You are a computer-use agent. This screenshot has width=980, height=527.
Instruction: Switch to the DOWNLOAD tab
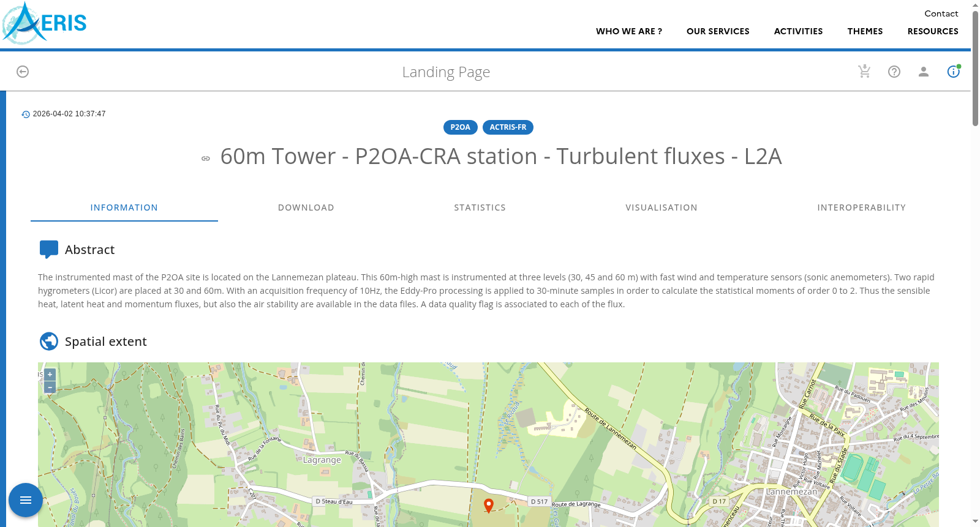(306, 207)
